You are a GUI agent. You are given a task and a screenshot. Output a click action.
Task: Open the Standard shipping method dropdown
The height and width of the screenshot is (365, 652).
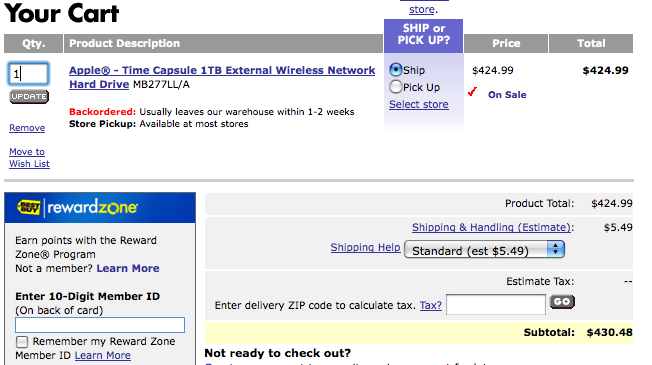click(x=484, y=250)
